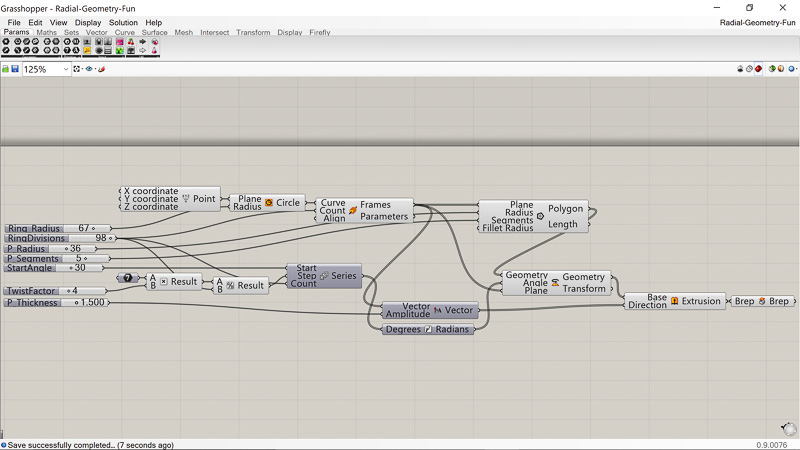Click the P_Thickness slider handle at 1.500
The width and height of the screenshot is (800, 450).
pyautogui.click(x=77, y=303)
